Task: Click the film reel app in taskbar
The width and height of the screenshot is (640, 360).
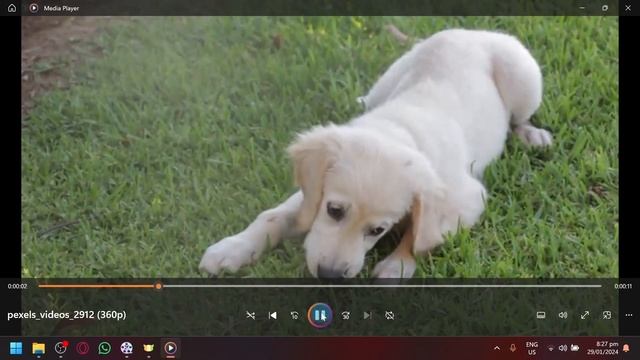Action: tap(127, 348)
